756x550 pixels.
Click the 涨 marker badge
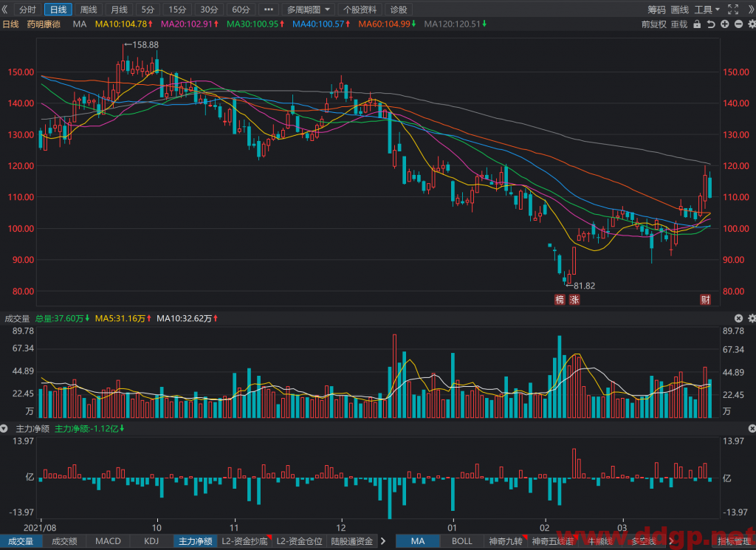574,299
